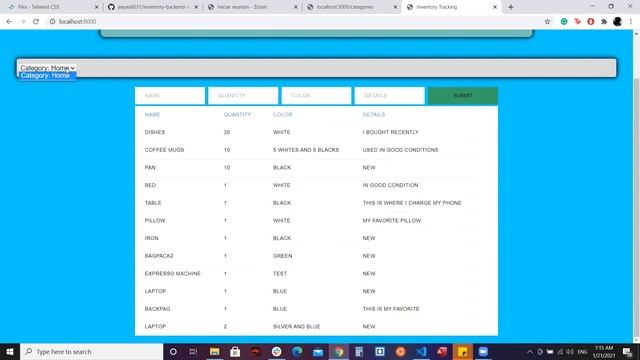Screen dimensions: 640x360
Task: Click This Is Where I Charge My Phone
Action: pos(412,203)
